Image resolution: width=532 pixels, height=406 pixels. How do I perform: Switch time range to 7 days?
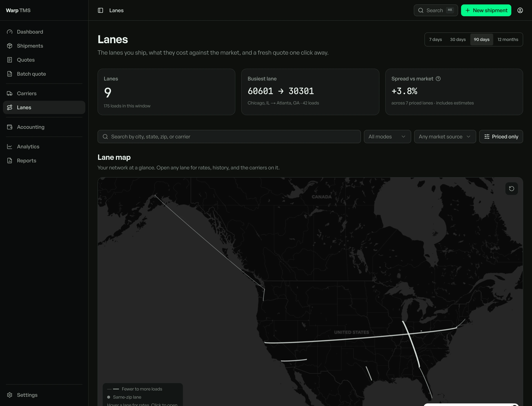(x=435, y=39)
